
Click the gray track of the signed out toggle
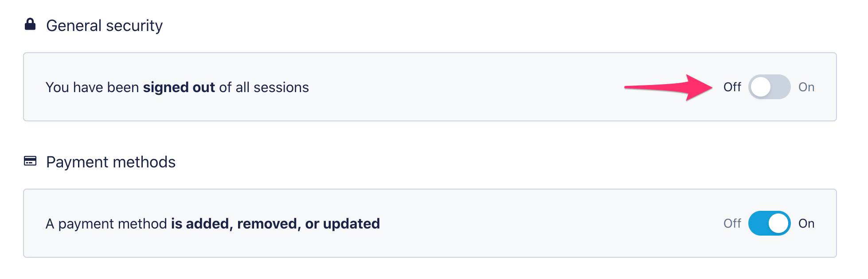[781, 87]
